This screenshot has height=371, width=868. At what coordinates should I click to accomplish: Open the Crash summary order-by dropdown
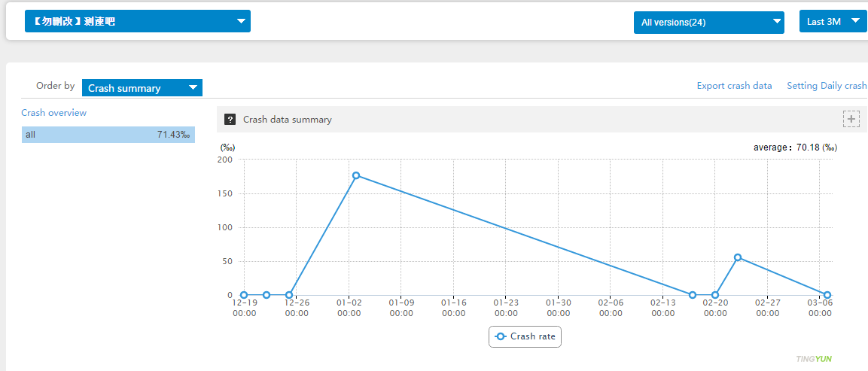point(142,88)
